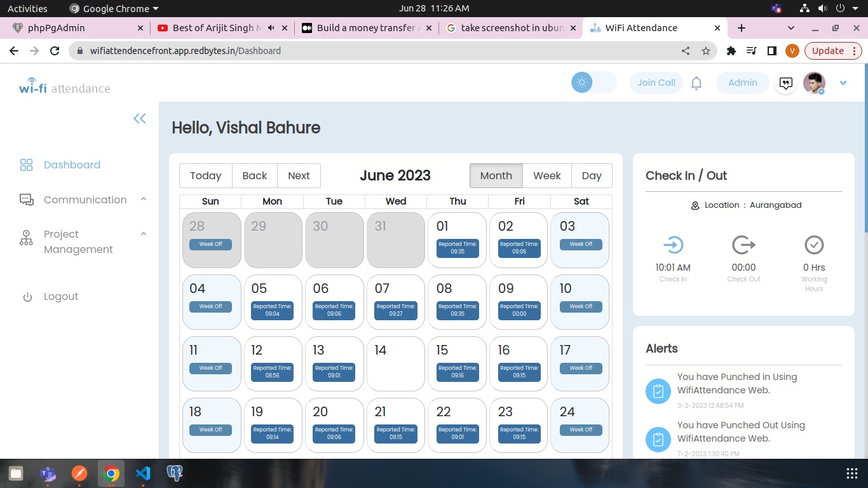Bookmark page with the star icon
868x488 pixels.
pos(706,51)
